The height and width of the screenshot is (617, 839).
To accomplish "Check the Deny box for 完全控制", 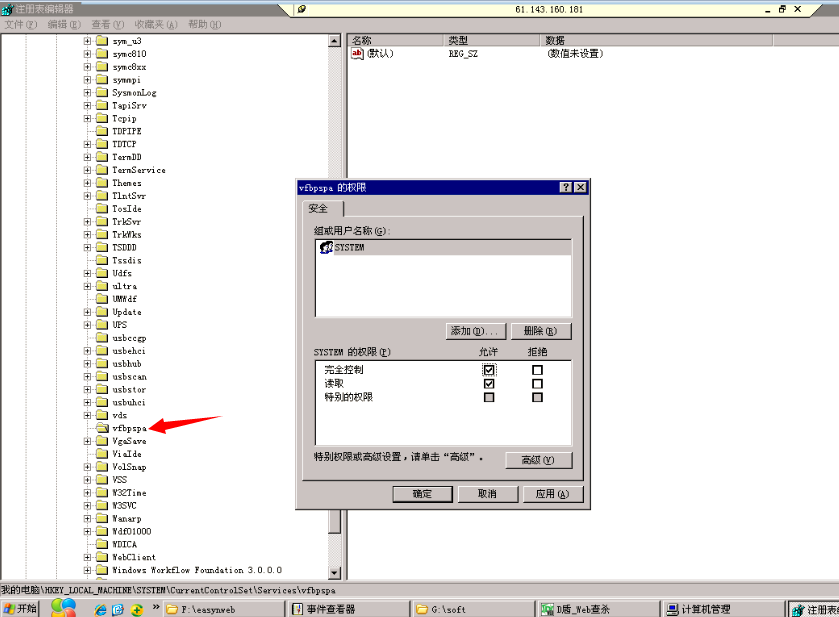I will (x=538, y=370).
